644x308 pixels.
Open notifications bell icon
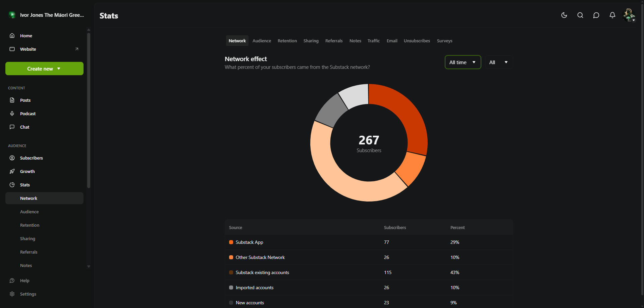[x=612, y=15]
